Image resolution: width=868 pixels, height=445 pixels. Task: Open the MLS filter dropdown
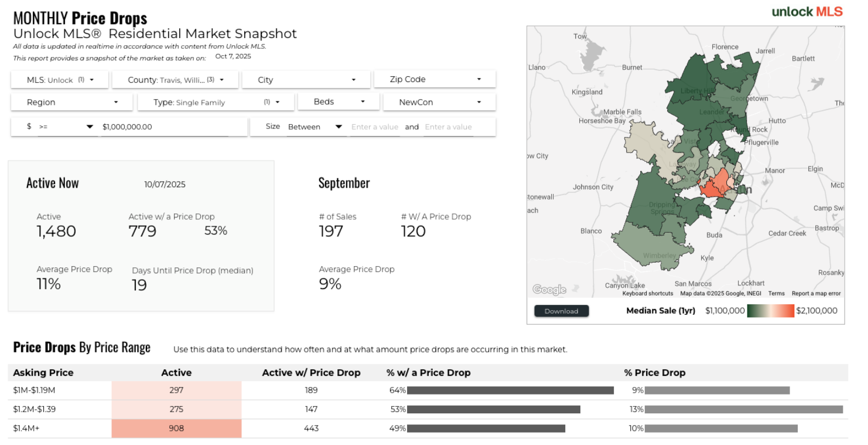[60, 80]
